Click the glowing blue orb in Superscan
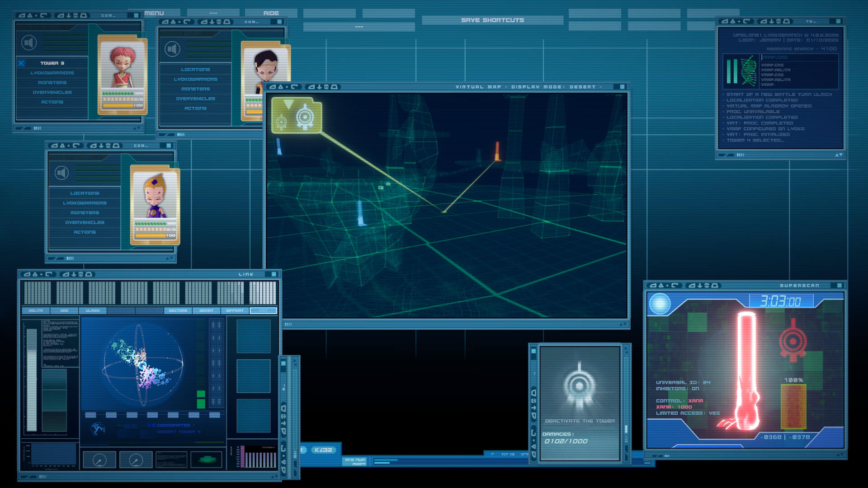Viewport: 868px width, 488px height. point(660,304)
